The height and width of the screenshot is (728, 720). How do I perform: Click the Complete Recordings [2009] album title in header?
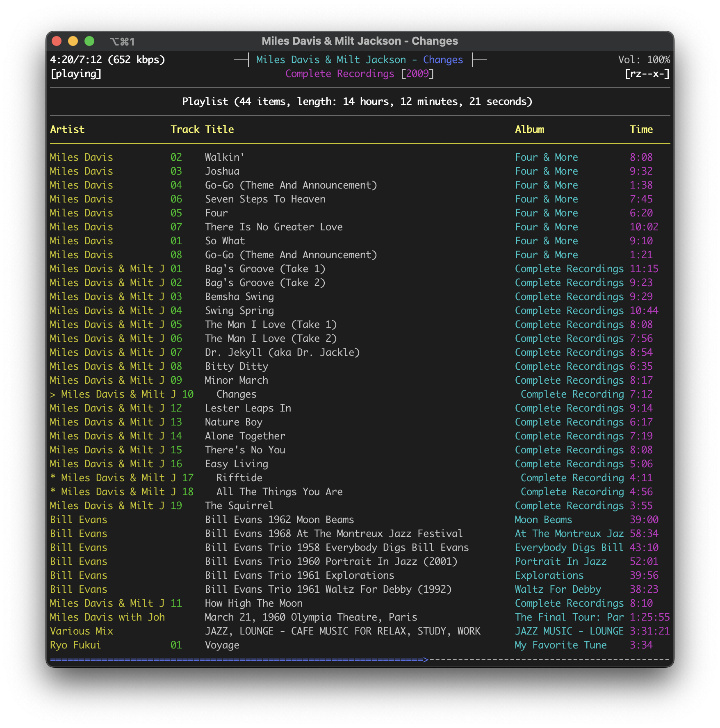tap(360, 74)
